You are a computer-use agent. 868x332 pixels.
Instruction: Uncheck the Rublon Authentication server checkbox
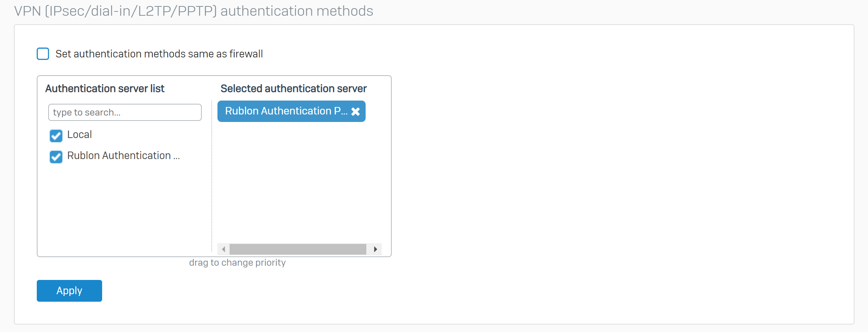click(x=56, y=157)
